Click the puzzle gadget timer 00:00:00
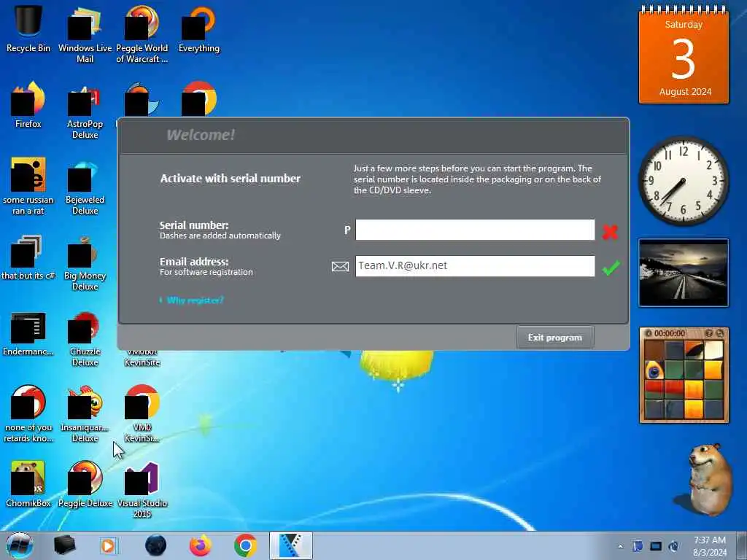This screenshot has width=747, height=560. [x=670, y=333]
